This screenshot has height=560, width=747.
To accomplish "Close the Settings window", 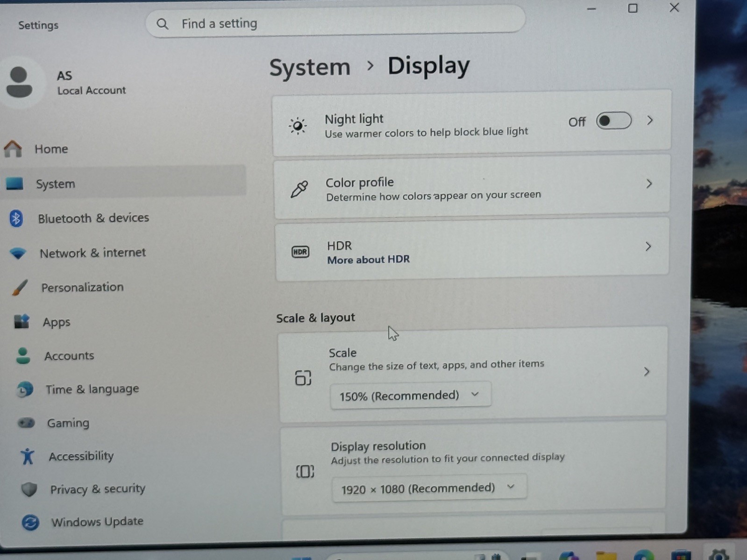I will (674, 7).
